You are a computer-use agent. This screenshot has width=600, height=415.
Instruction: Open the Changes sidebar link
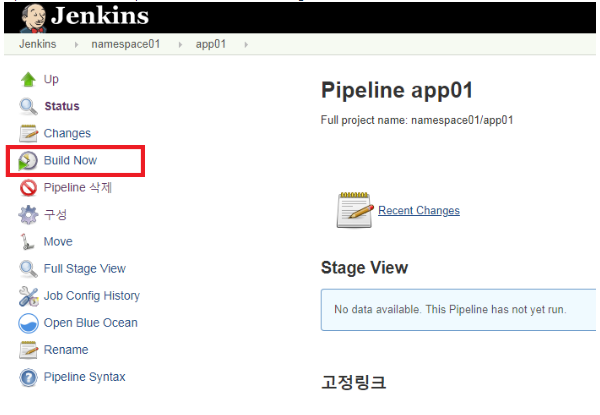pyautogui.click(x=67, y=133)
